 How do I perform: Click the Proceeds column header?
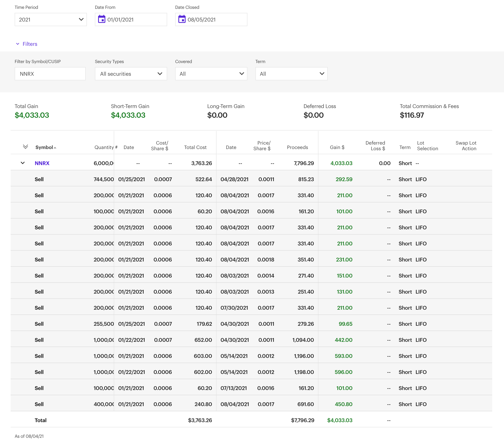click(x=297, y=147)
